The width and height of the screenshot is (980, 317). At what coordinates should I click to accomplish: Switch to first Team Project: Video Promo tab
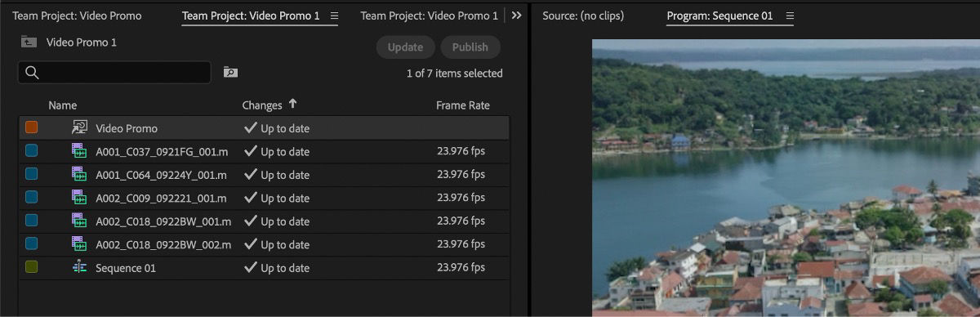click(x=77, y=16)
